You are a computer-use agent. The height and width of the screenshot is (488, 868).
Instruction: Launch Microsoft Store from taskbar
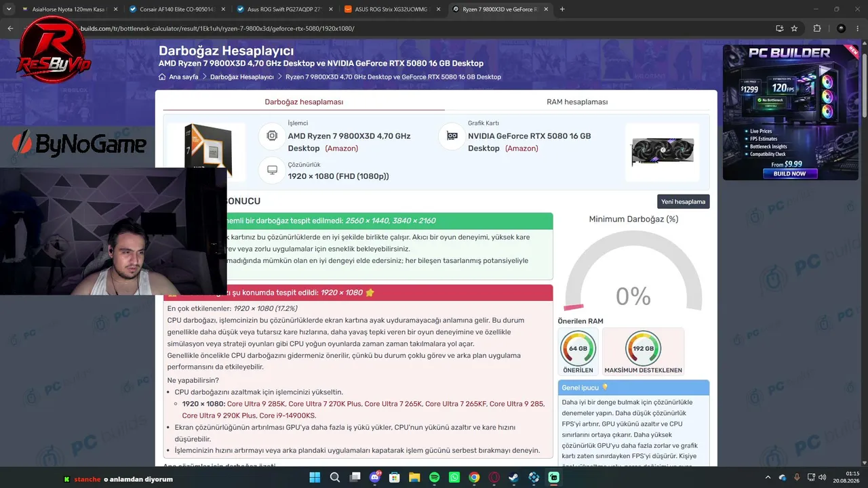pos(395,478)
